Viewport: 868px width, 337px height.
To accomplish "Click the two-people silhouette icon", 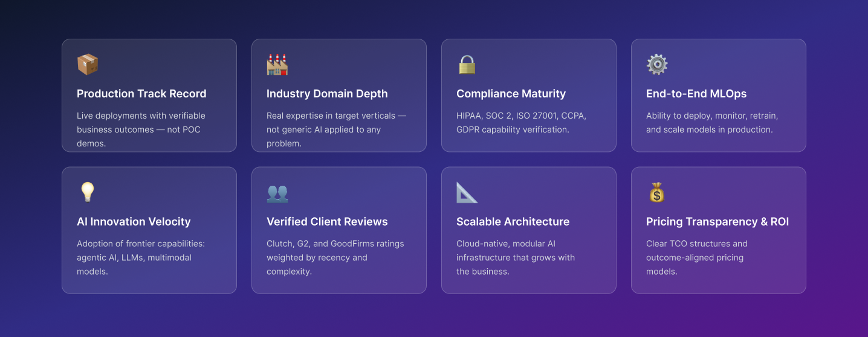I will 277,193.
